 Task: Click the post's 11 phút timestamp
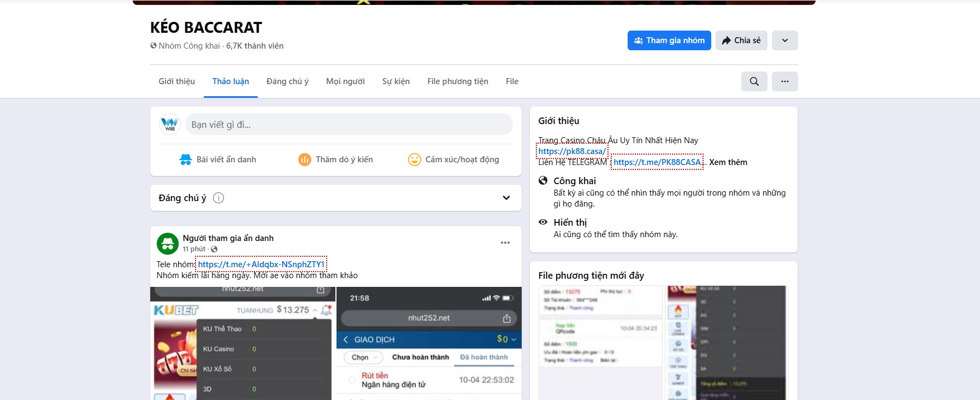coord(194,249)
